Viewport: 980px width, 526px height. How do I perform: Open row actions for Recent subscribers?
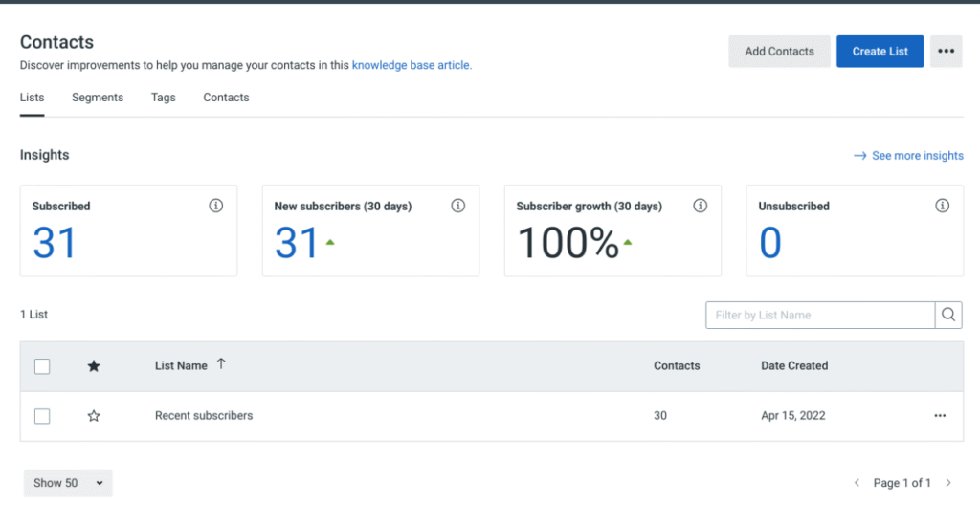(940, 416)
